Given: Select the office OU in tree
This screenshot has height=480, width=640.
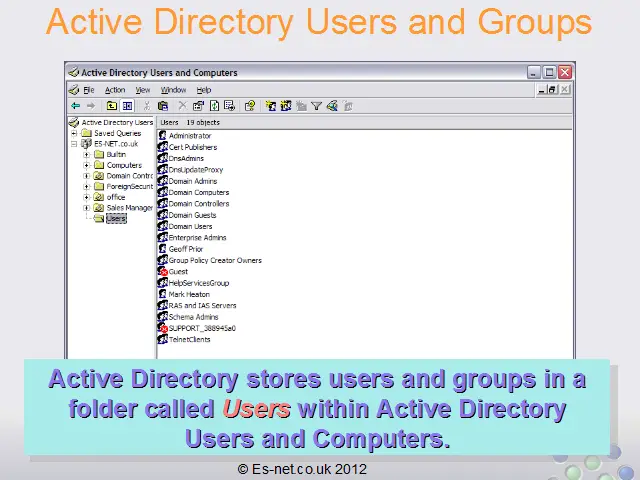Looking at the screenshot, I should point(116,197).
